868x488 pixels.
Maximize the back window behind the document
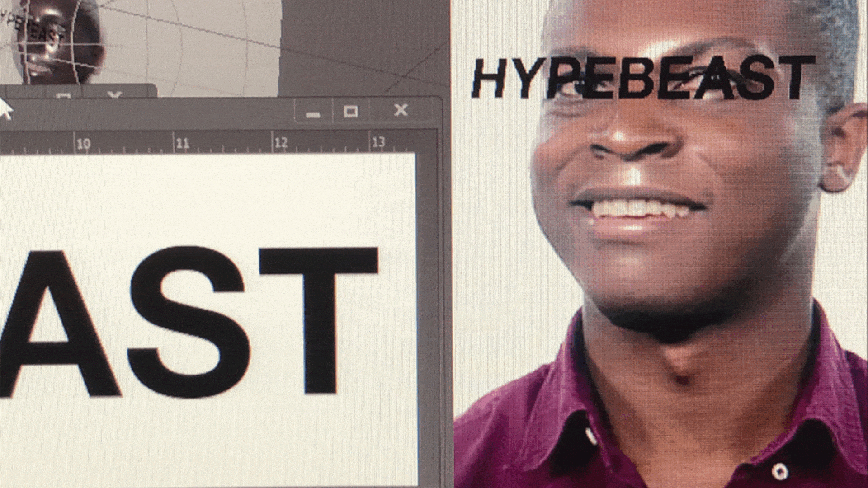click(64, 96)
